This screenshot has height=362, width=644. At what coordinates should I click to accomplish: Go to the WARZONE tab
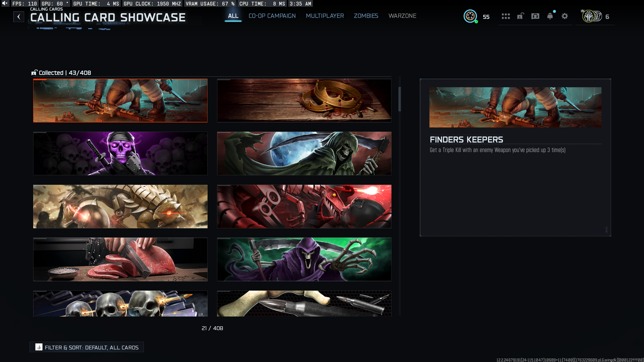(x=402, y=16)
